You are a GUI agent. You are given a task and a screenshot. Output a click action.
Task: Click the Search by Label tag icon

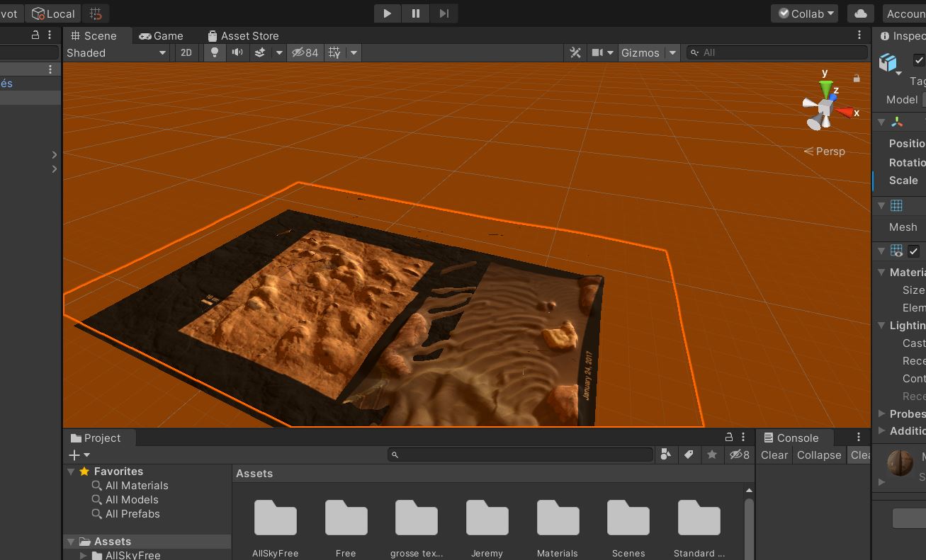pyautogui.click(x=689, y=455)
